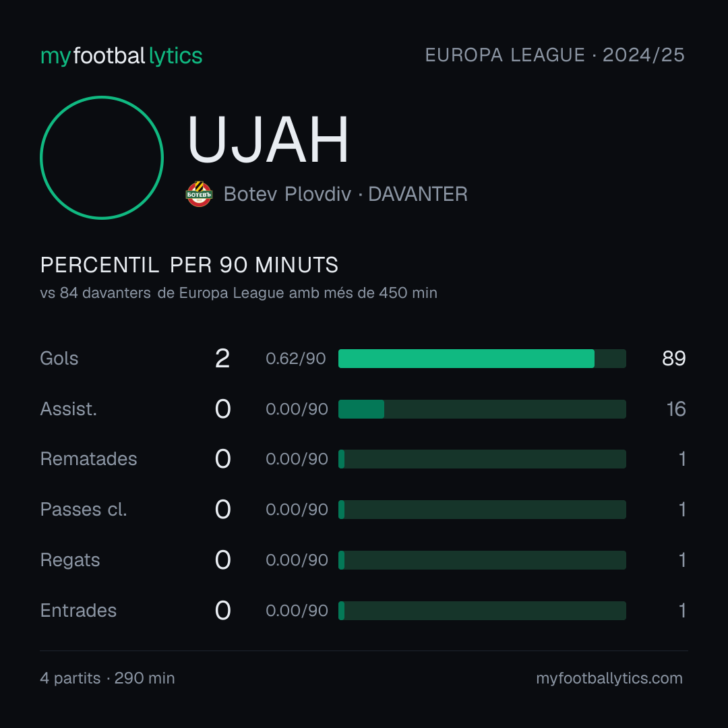Click the 0.62/90 goals rate text

click(296, 359)
